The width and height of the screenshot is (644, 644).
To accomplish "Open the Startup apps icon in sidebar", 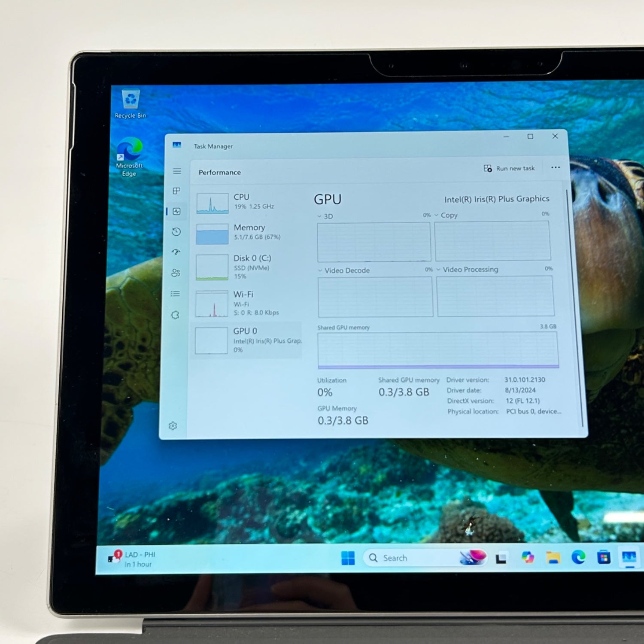I will pos(176,252).
